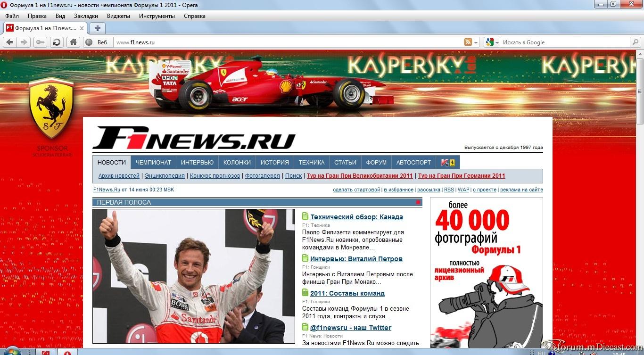Click the www.f1news.ru address field
Screen dimensions: 644x355
pos(288,42)
